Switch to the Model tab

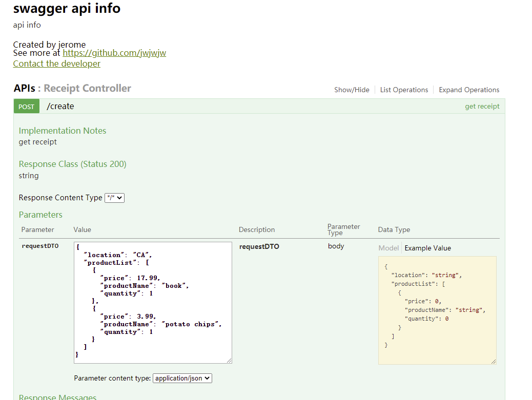coord(388,248)
